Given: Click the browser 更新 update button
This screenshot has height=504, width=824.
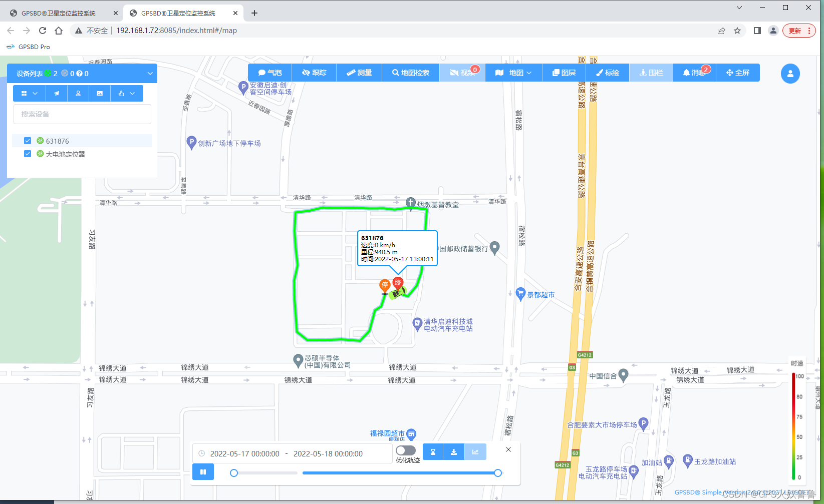Looking at the screenshot, I should 799,31.
